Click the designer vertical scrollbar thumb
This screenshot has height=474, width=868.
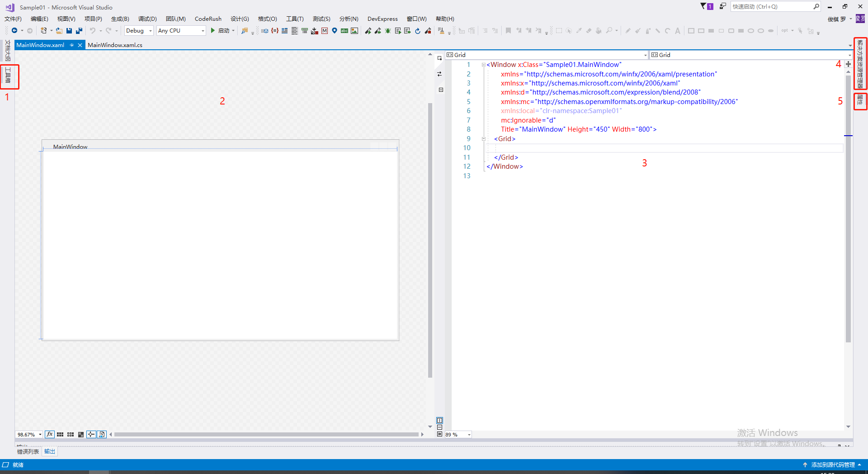point(430,240)
